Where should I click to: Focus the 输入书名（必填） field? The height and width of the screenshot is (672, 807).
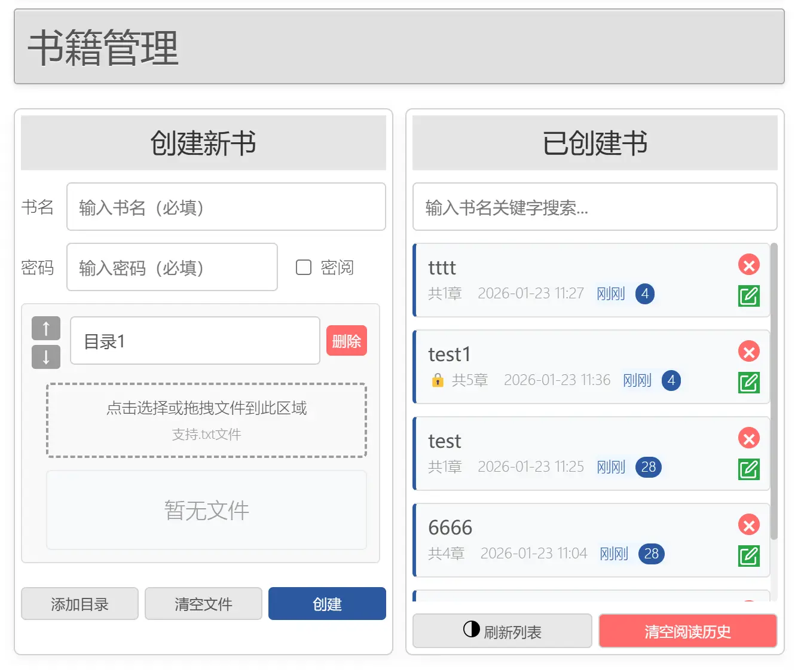[226, 207]
